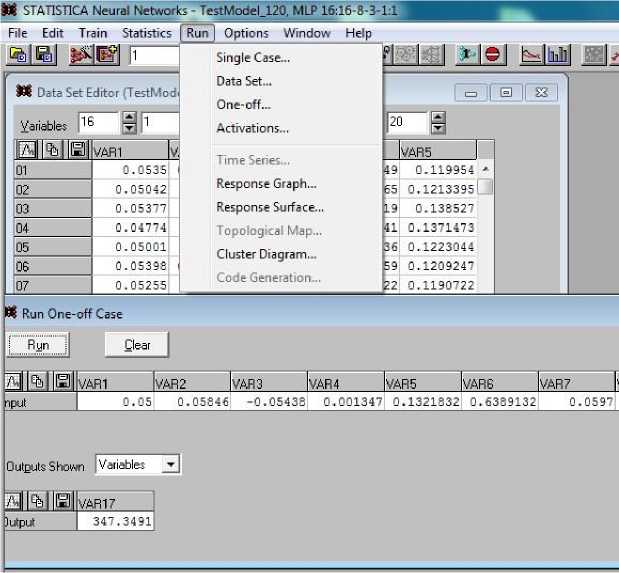Click the save icon in the output table
The height and width of the screenshot is (573, 619).
point(62,501)
